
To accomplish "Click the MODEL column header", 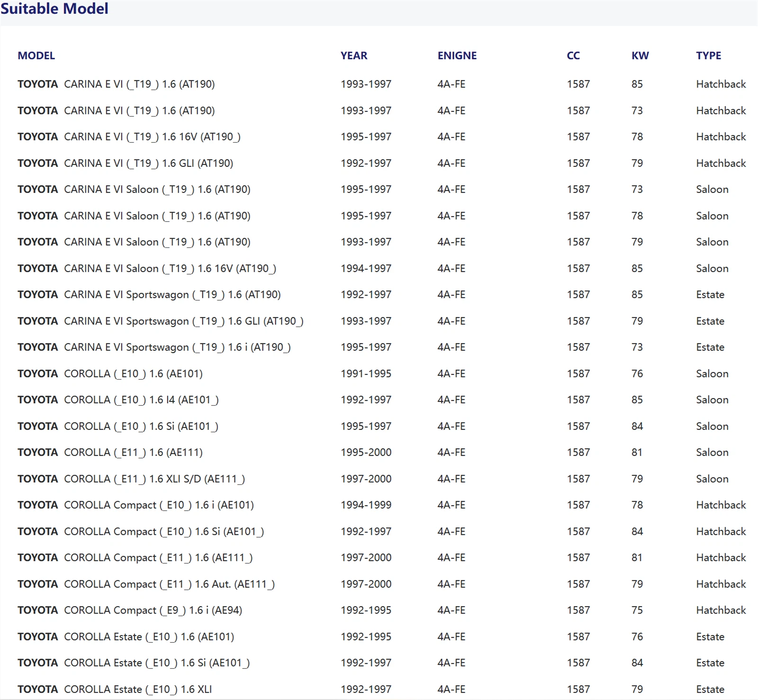I will tap(36, 55).
